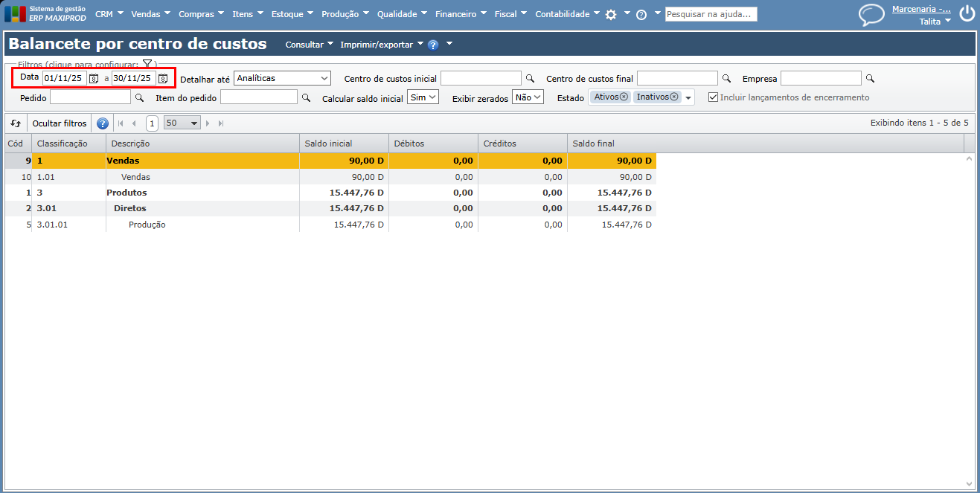Screen dimensions: 980x493
Task: Toggle Incluir lançamentos de encerramento checkbox
Action: click(x=713, y=97)
